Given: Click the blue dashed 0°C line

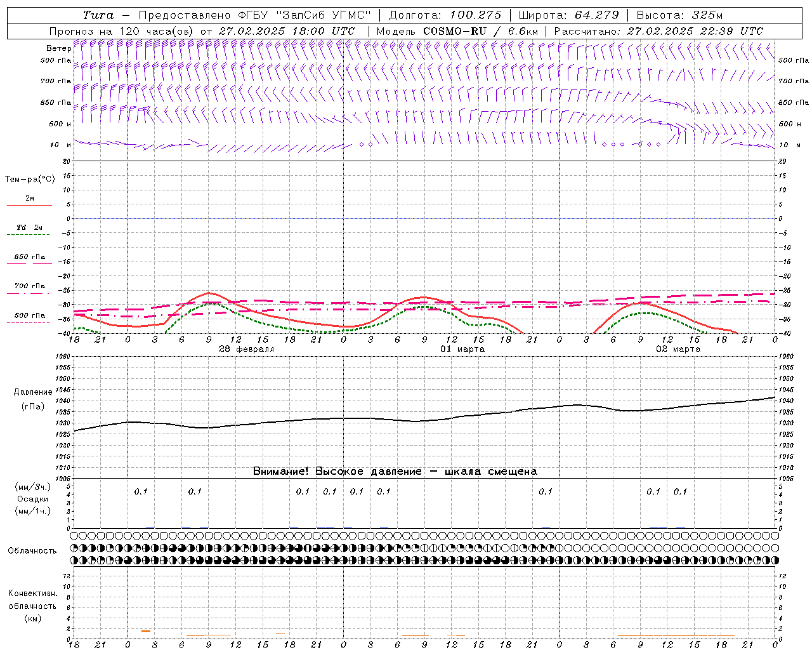Looking at the screenshot, I should pyautogui.click(x=424, y=218).
